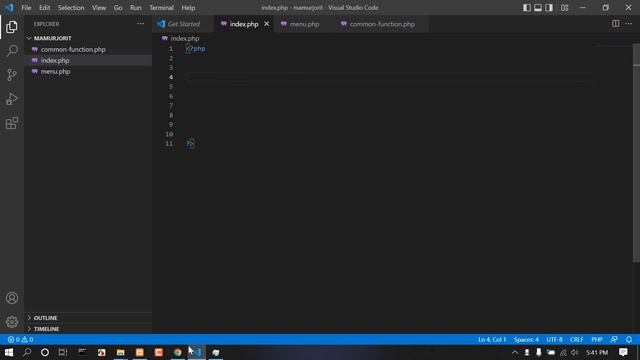Open Task View on taskbar
Screen dimensions: 640x360
[62, 352]
